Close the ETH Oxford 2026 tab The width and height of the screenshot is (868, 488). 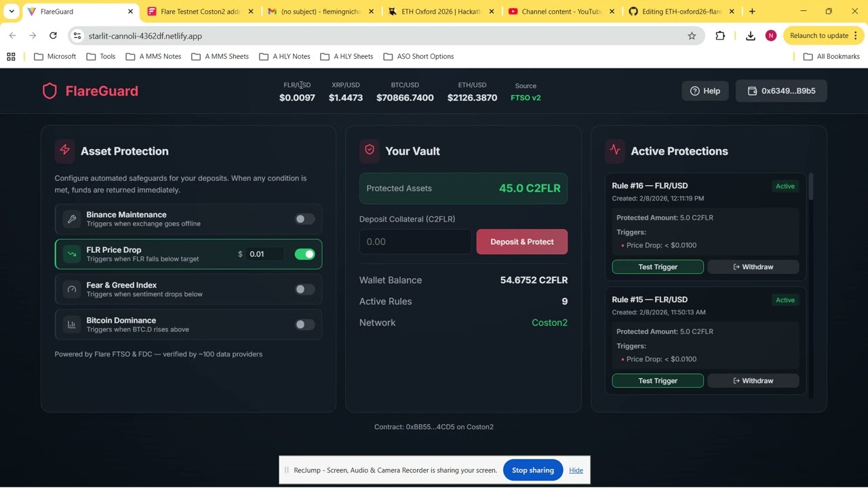pos(492,12)
